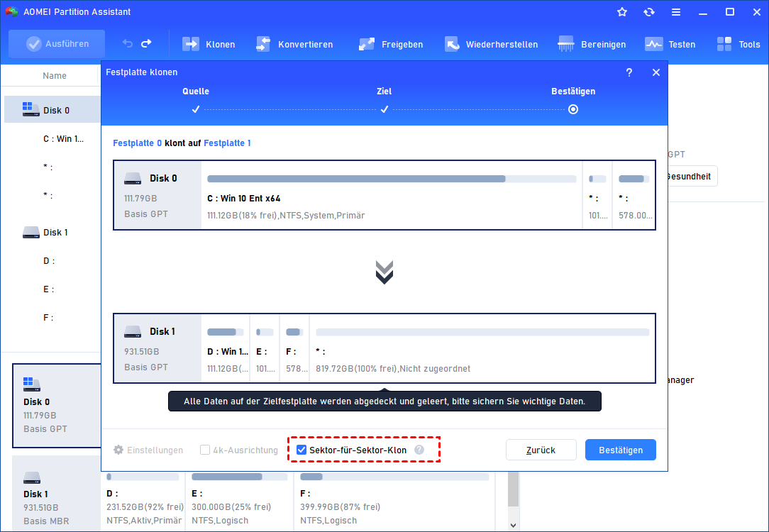Open the title bar hamburger menu

tap(676, 12)
